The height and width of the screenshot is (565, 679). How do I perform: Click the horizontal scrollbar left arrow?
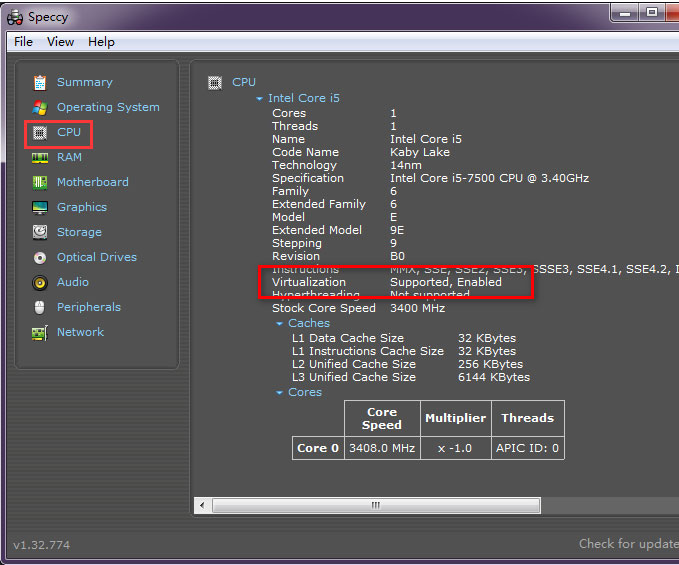[x=204, y=505]
